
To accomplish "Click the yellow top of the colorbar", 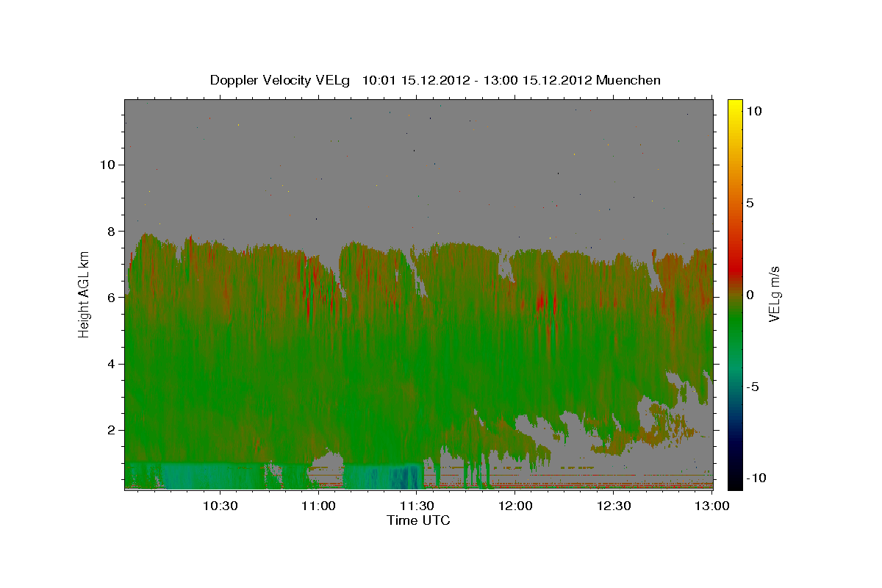I will click(735, 104).
